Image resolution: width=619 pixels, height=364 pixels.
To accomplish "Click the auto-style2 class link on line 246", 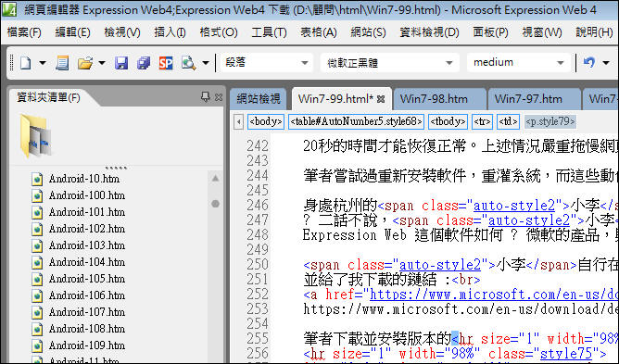I will click(x=514, y=206).
